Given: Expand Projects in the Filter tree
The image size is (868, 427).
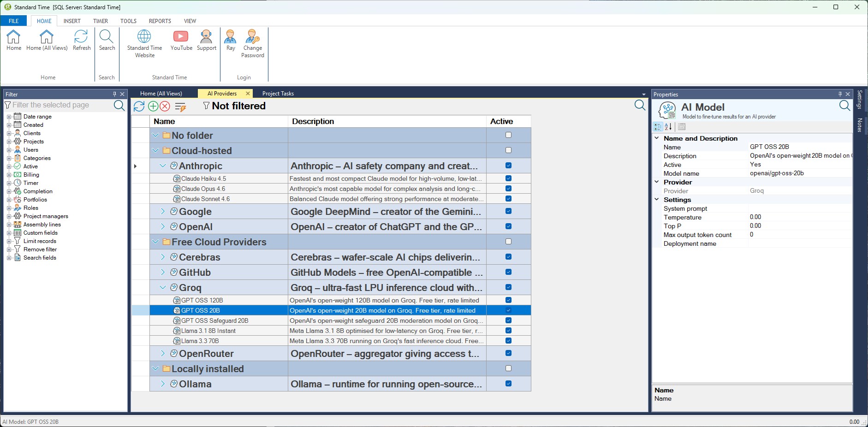Looking at the screenshot, I should (x=10, y=142).
